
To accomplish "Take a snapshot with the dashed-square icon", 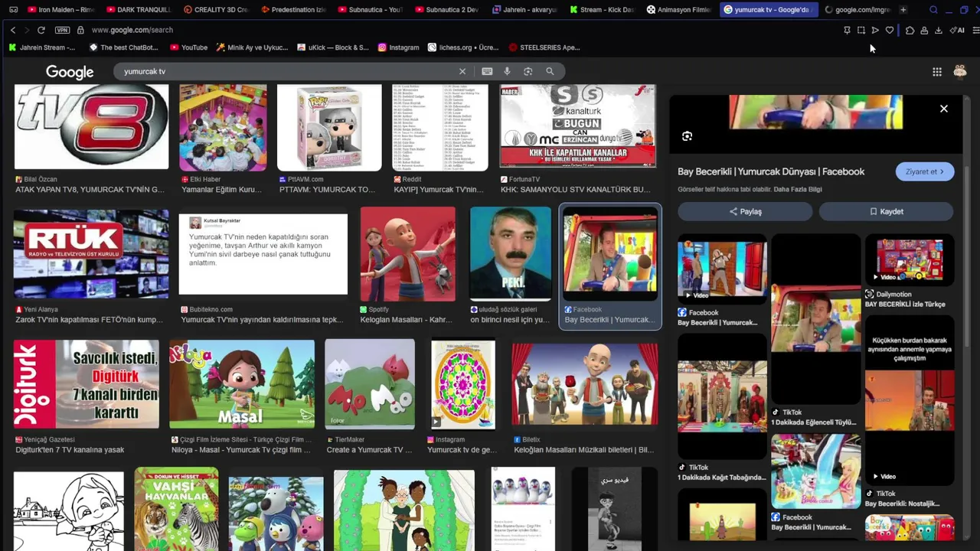I will pyautogui.click(x=861, y=31).
